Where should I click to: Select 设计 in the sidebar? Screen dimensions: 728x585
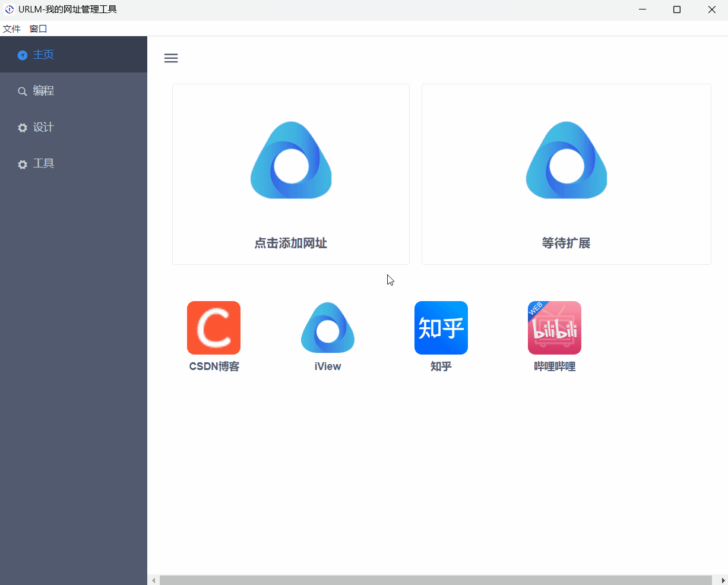click(74, 127)
